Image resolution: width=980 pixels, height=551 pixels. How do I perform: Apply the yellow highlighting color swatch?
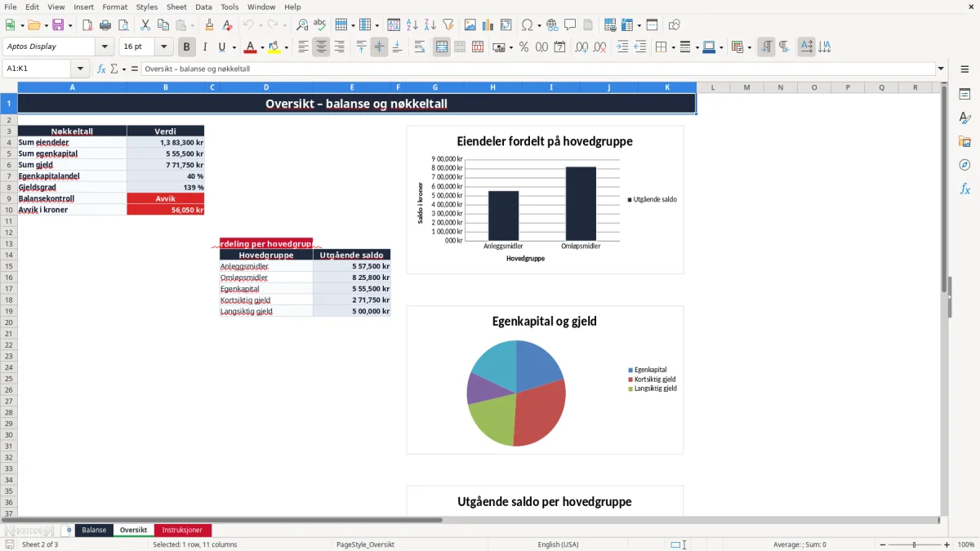click(x=274, y=47)
